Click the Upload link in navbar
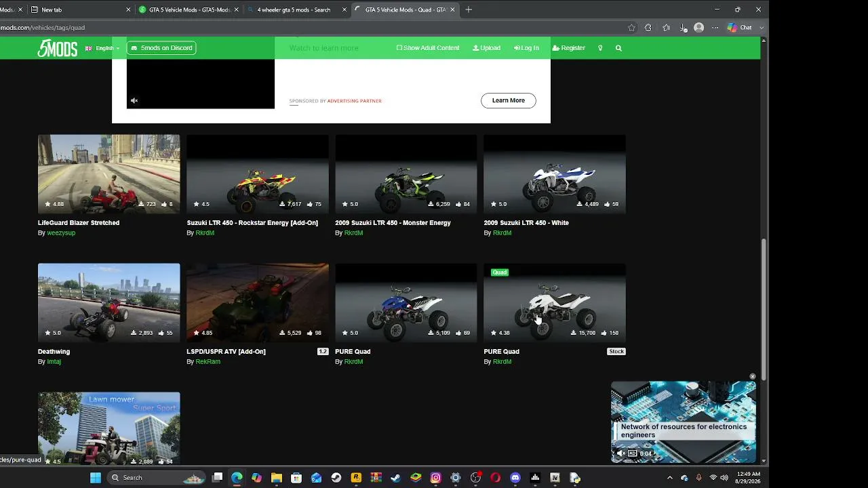868x488 pixels. (x=486, y=48)
